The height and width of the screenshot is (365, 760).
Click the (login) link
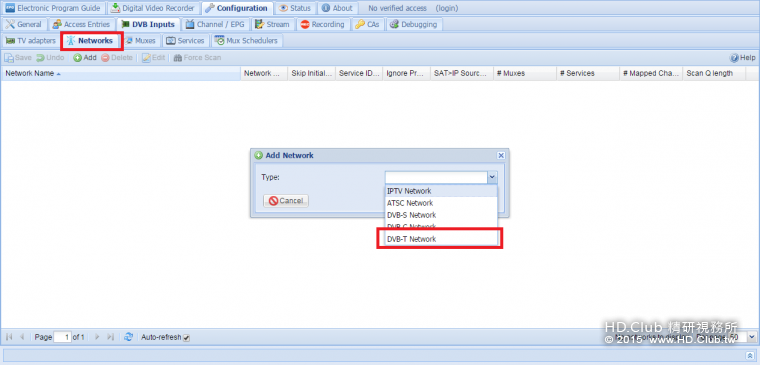click(446, 8)
